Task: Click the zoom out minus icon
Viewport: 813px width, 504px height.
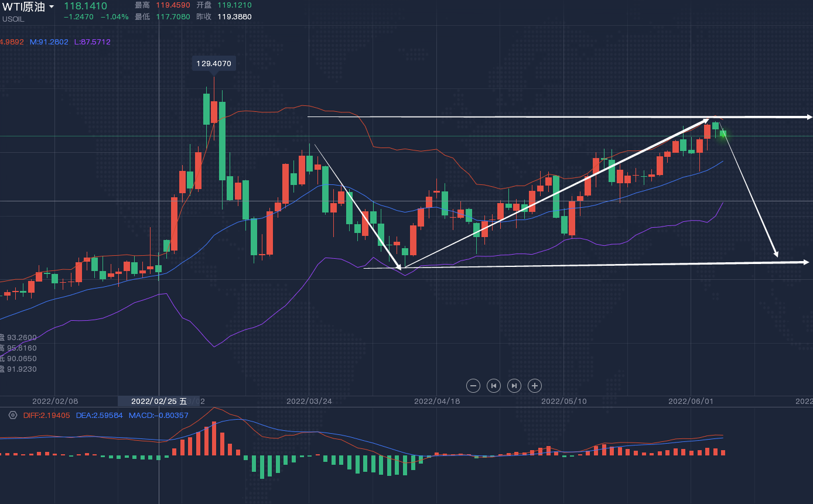Action: pos(474,385)
